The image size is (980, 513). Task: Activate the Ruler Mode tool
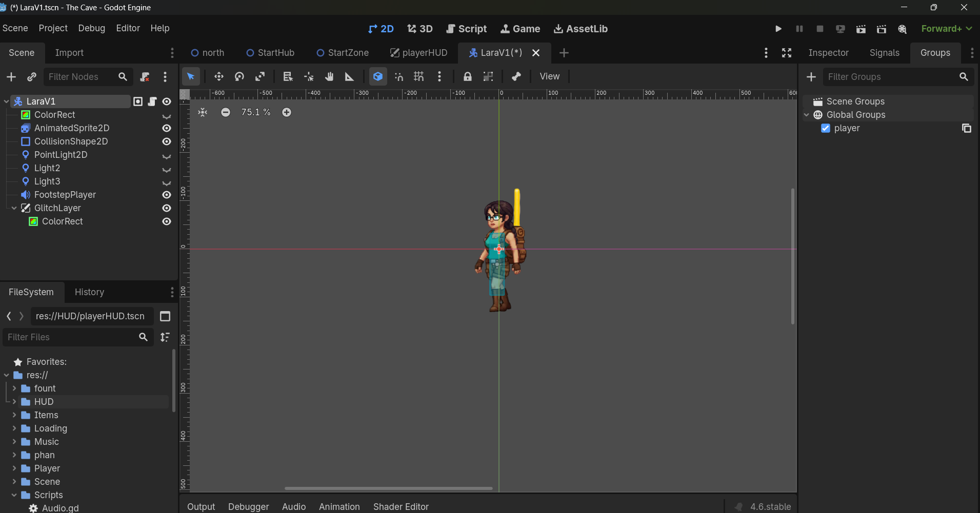coord(349,77)
